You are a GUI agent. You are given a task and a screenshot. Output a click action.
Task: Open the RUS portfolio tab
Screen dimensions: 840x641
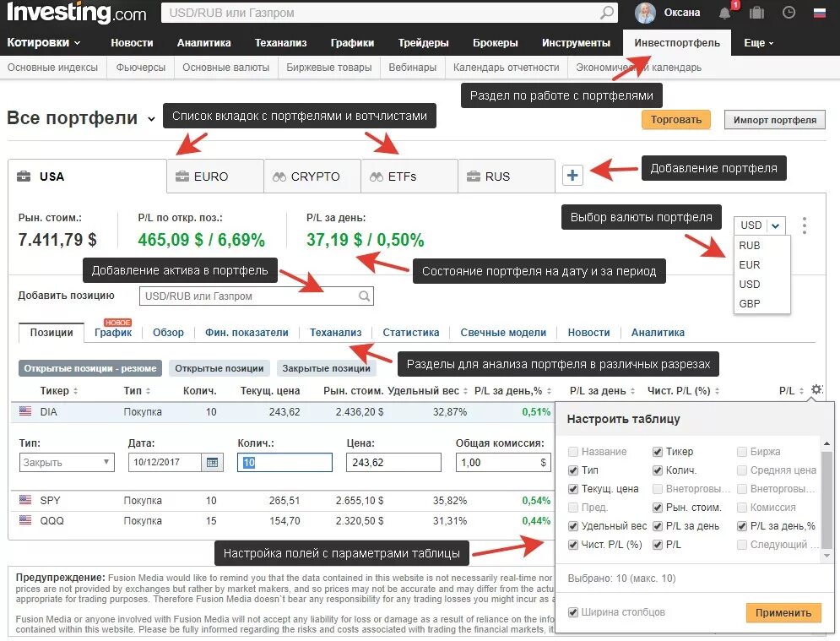[x=507, y=176]
